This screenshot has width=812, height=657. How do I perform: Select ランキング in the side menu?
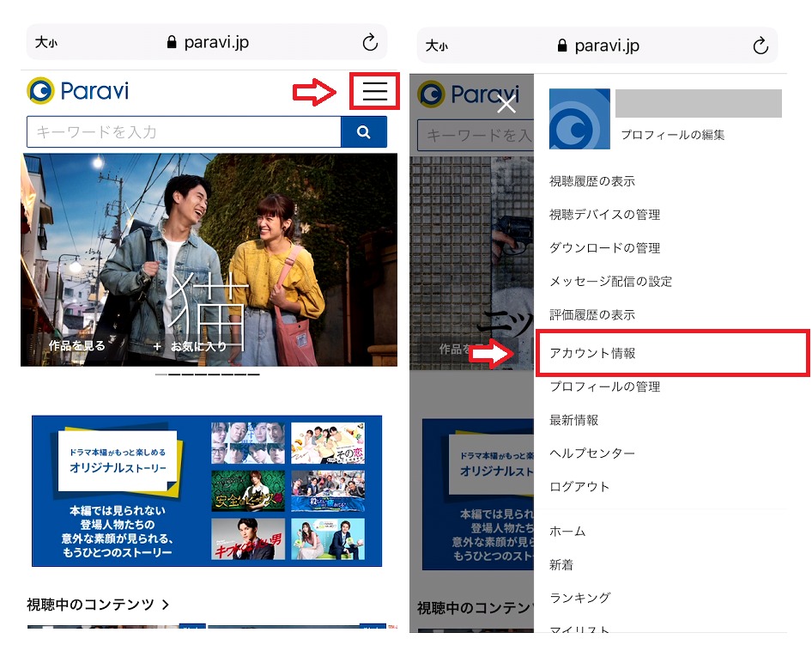[580, 598]
